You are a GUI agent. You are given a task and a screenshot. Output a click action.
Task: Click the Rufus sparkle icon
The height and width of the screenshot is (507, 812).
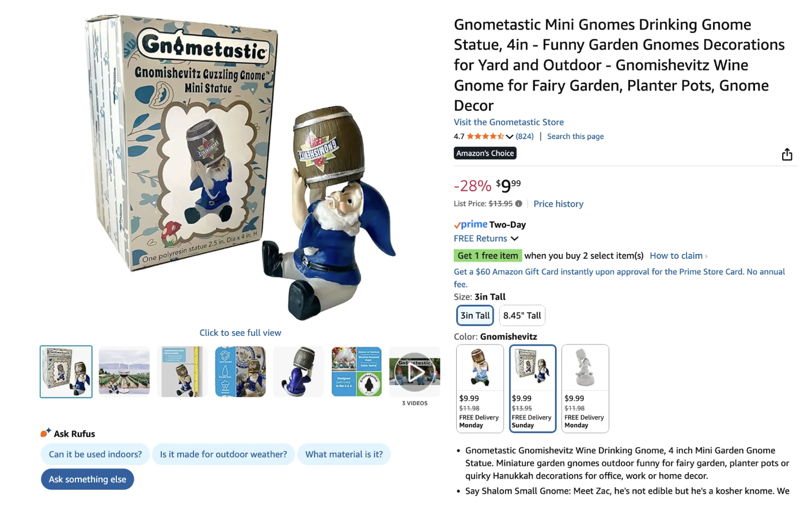point(45,433)
